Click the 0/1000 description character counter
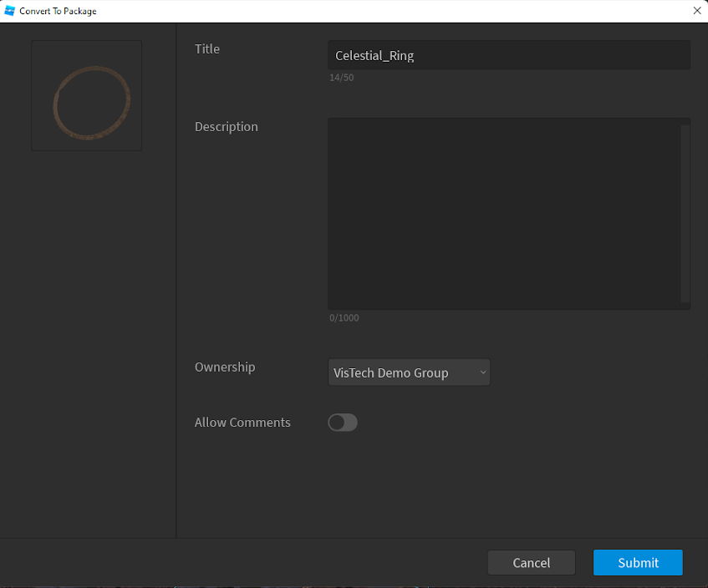 click(344, 318)
